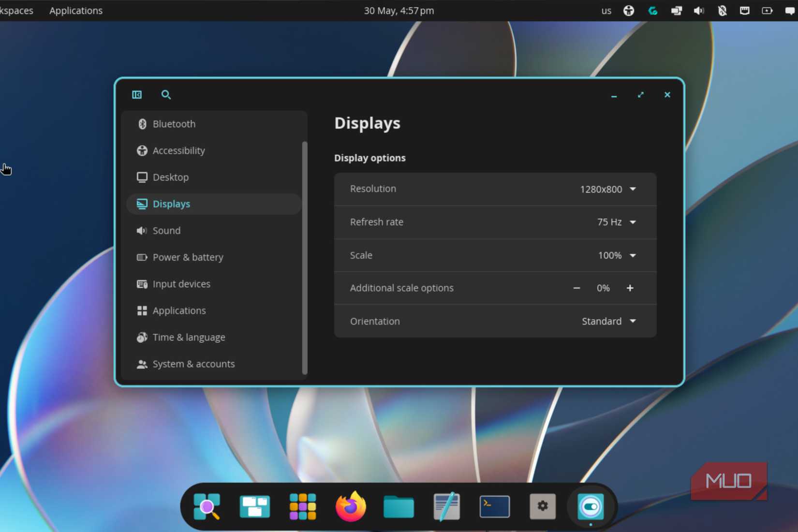Open the tiling windows panel icon
This screenshot has height=532, width=798.
click(676, 11)
